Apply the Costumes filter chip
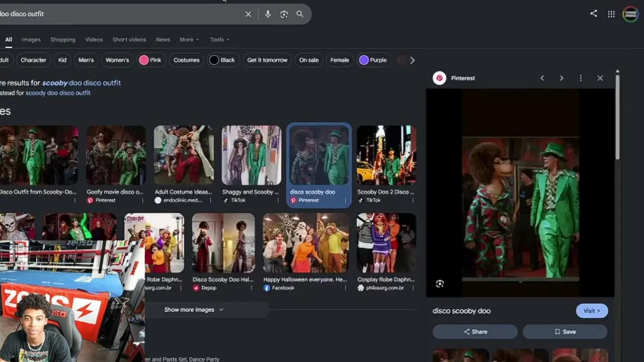The width and height of the screenshot is (644, 362). (x=187, y=60)
